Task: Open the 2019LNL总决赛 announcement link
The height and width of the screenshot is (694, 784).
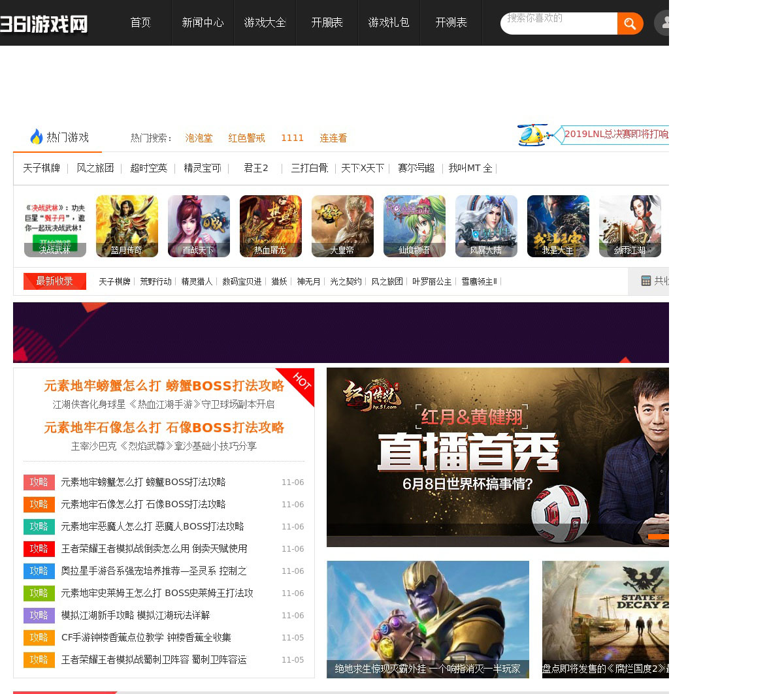Action: click(616, 134)
